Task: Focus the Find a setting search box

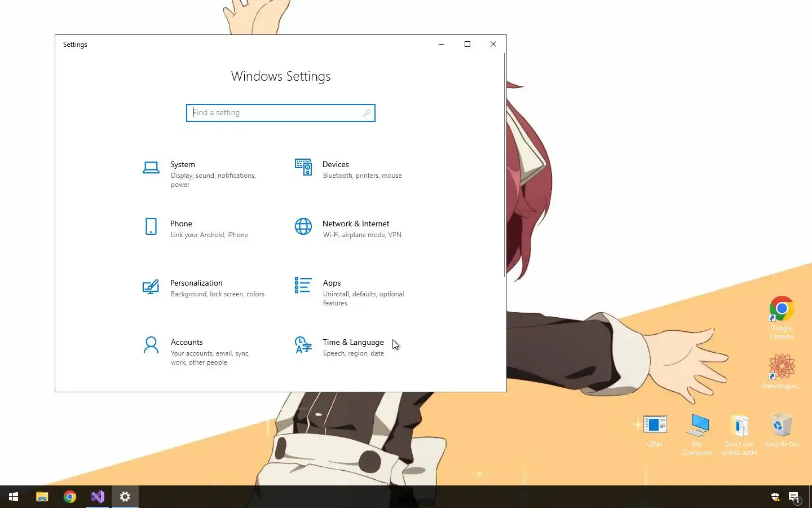Action: click(x=281, y=113)
